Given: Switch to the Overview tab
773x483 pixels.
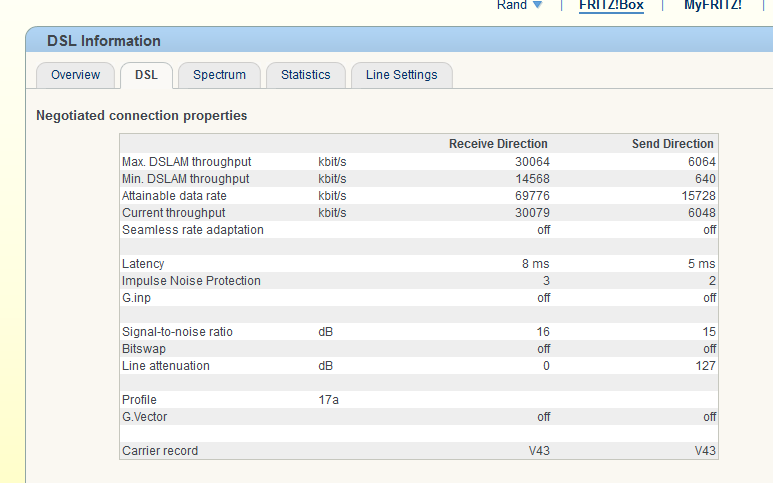Looking at the screenshot, I should pos(75,75).
